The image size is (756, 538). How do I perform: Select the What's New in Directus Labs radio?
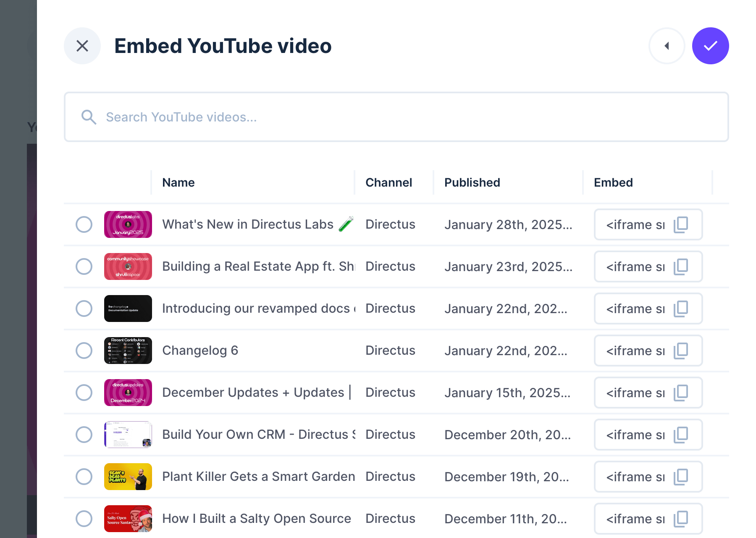pyautogui.click(x=84, y=224)
